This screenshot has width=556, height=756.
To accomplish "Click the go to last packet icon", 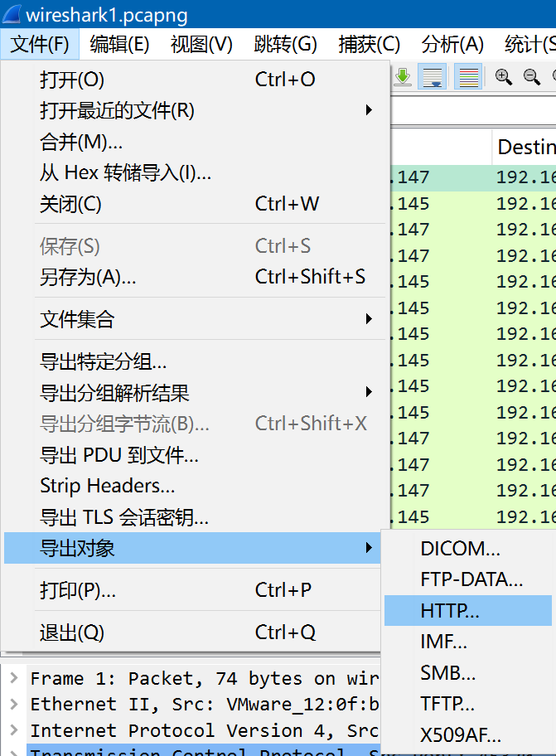I will pos(403,78).
